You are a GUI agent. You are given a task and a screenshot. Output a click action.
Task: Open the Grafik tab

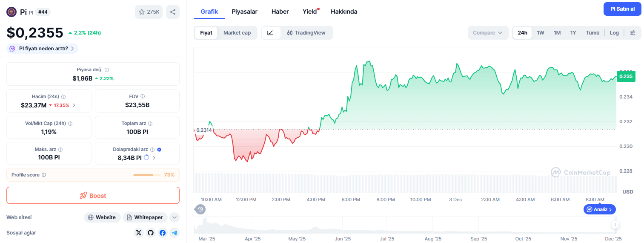coord(209,12)
